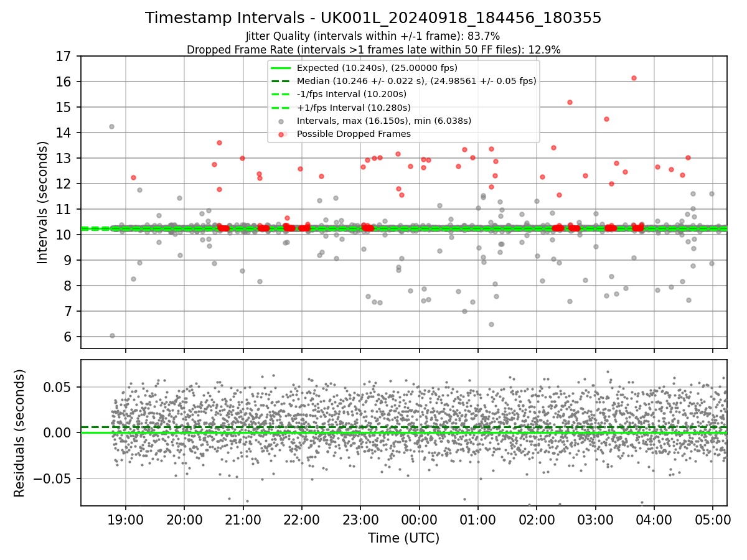Click the 21:00 x-axis tick label
Screen dimensions: 747x560
(243, 520)
